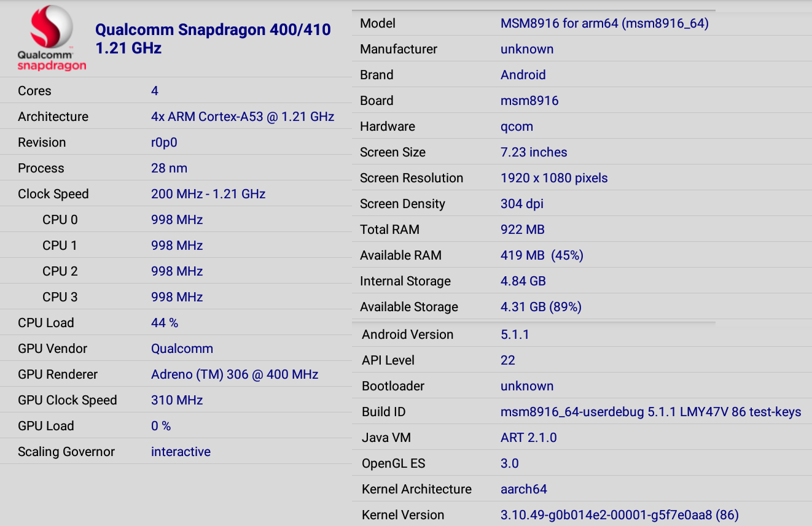
Task: Click API Level value 22
Action: click(508, 360)
